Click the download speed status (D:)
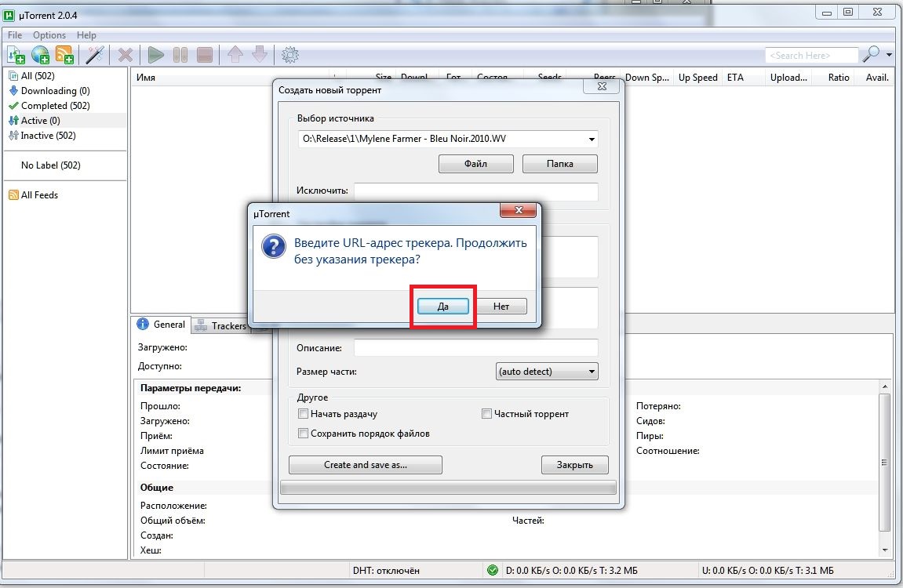 571,571
